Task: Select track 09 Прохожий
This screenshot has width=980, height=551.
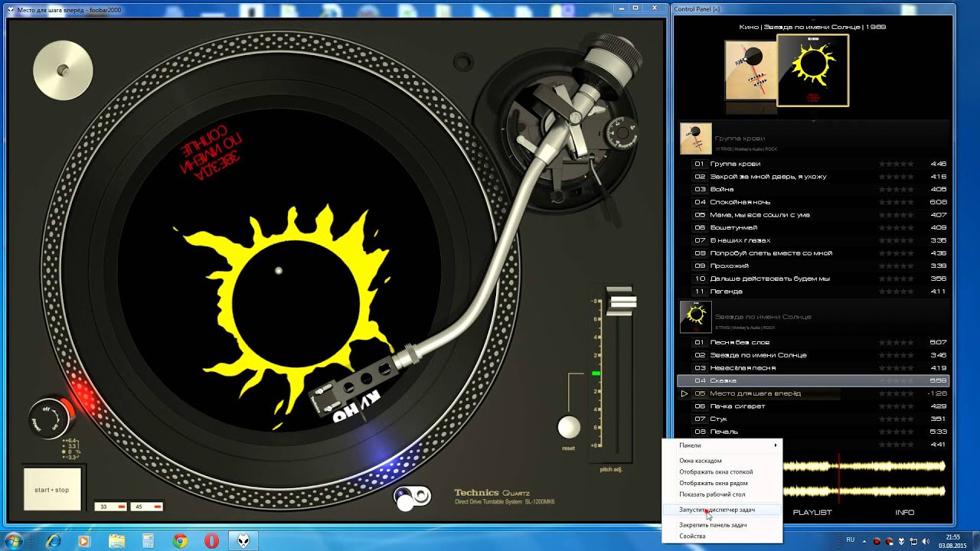Action: pos(814,266)
